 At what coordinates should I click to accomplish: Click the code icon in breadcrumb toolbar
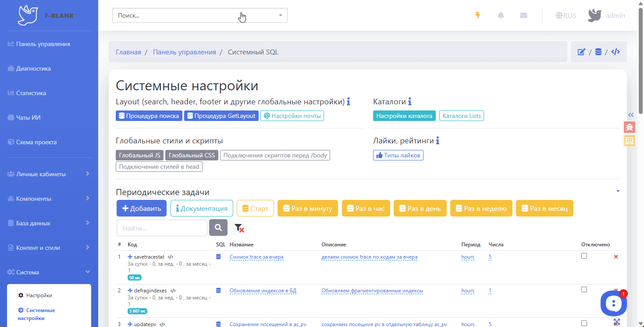[616, 52]
